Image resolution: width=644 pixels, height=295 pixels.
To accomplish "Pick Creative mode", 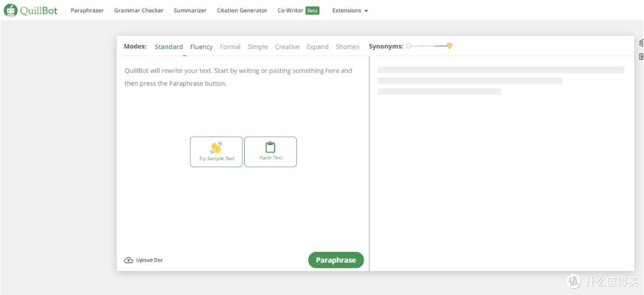I will [287, 47].
